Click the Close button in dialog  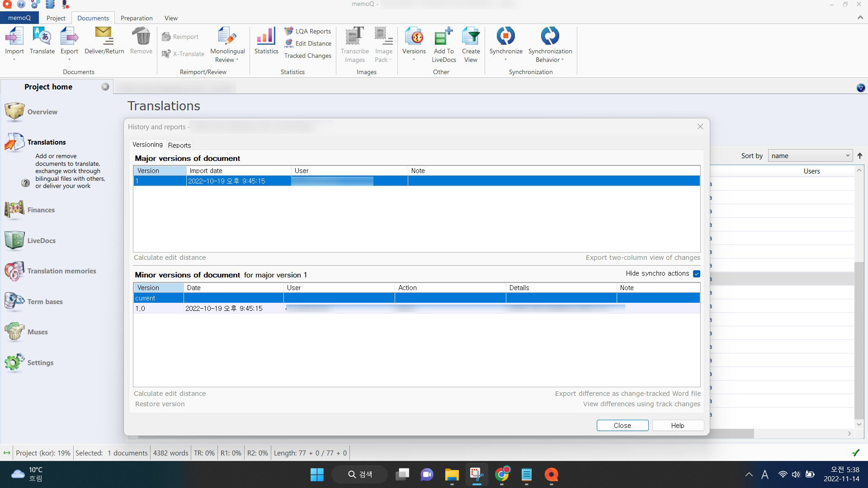pos(623,426)
